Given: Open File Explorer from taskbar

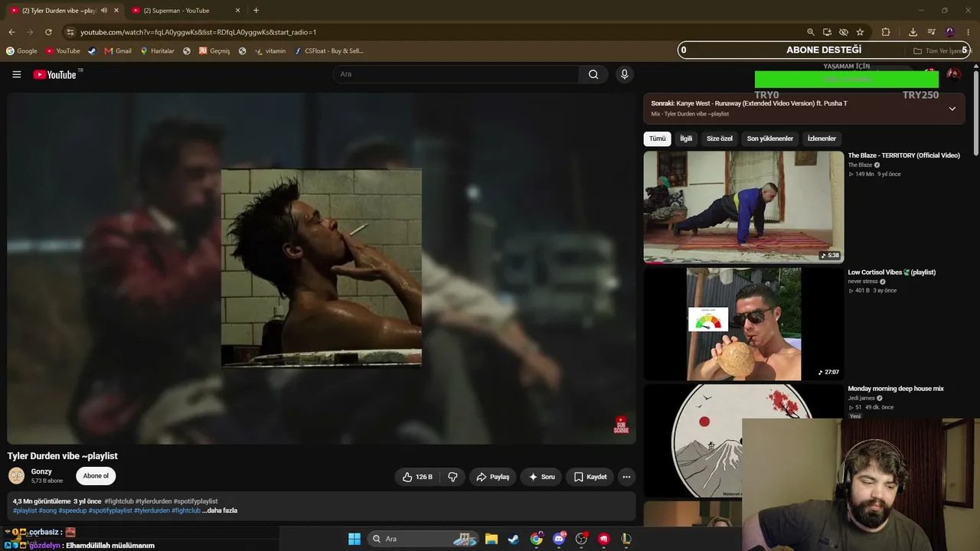Looking at the screenshot, I should click(492, 539).
